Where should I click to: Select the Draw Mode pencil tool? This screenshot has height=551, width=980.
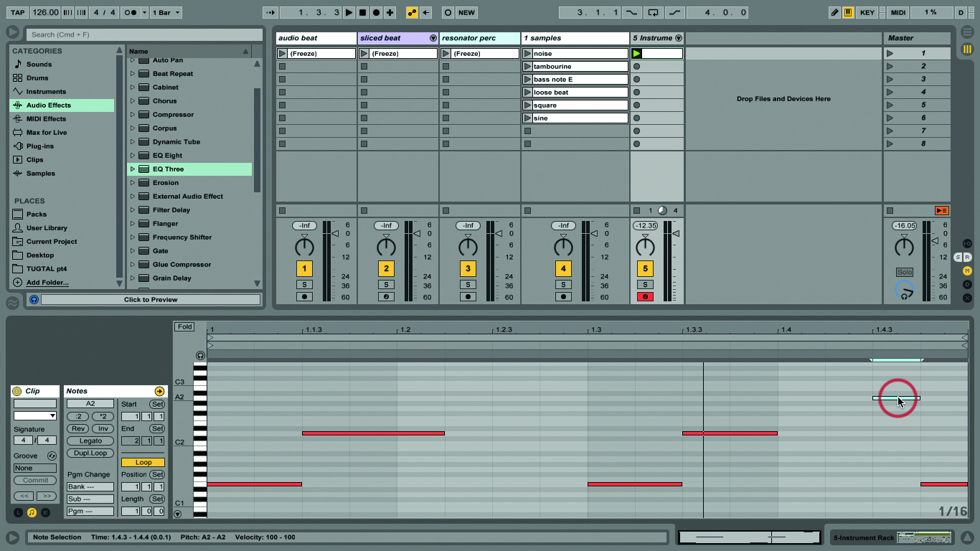[834, 12]
